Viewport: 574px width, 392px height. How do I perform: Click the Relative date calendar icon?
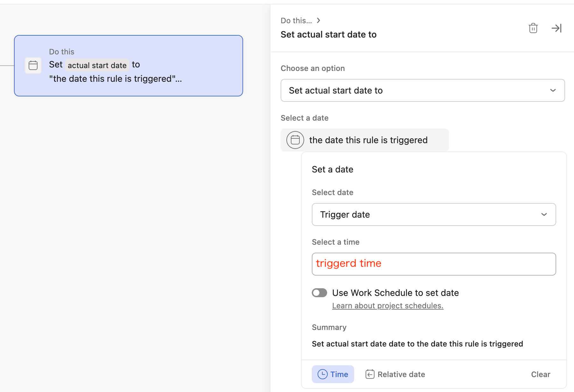[x=370, y=374]
